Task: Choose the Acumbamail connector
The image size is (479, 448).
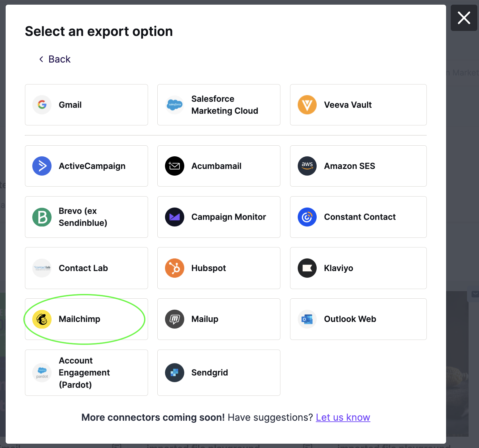Action: [x=219, y=166]
